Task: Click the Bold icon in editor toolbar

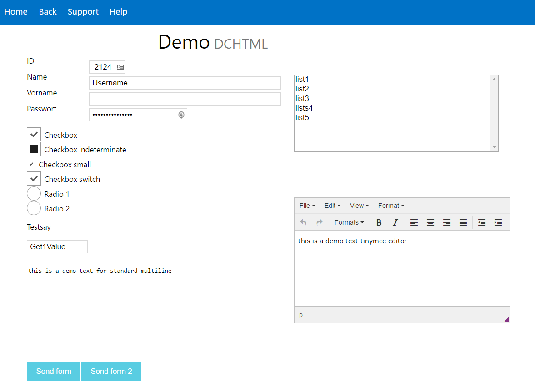Action: pyautogui.click(x=379, y=222)
